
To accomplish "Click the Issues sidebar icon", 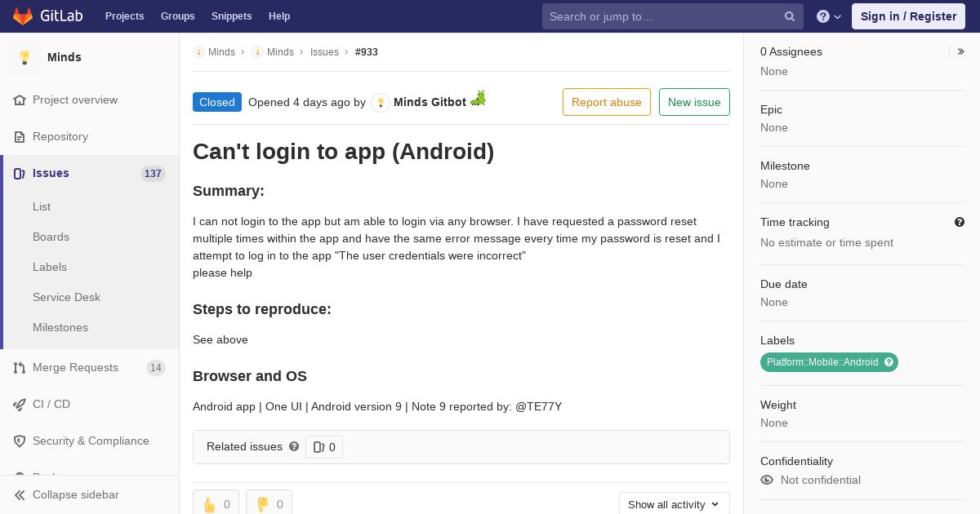I will pyautogui.click(x=20, y=173).
